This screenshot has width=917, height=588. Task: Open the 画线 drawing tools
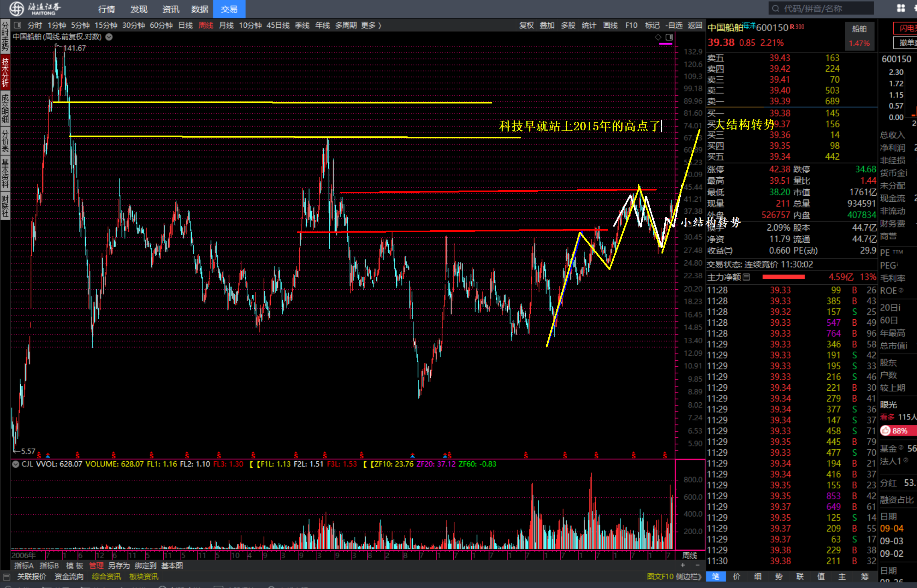coord(610,25)
